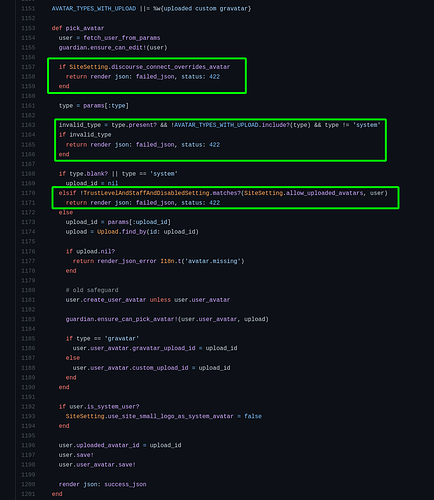Viewport: 434px width, 500px height.
Task: Click 'gravatar_upload_id = upload_id' assignment
Action: tap(185, 348)
